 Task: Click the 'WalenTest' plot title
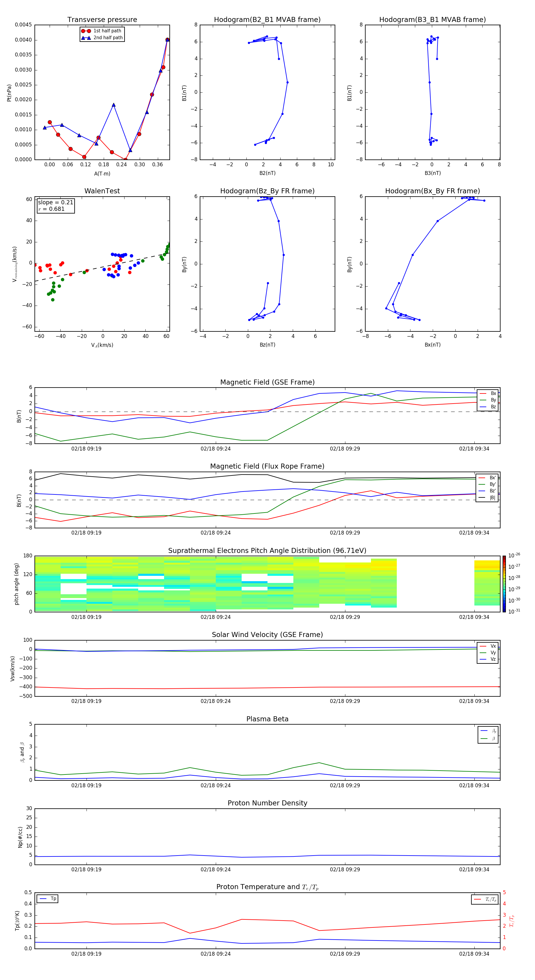tap(102, 191)
